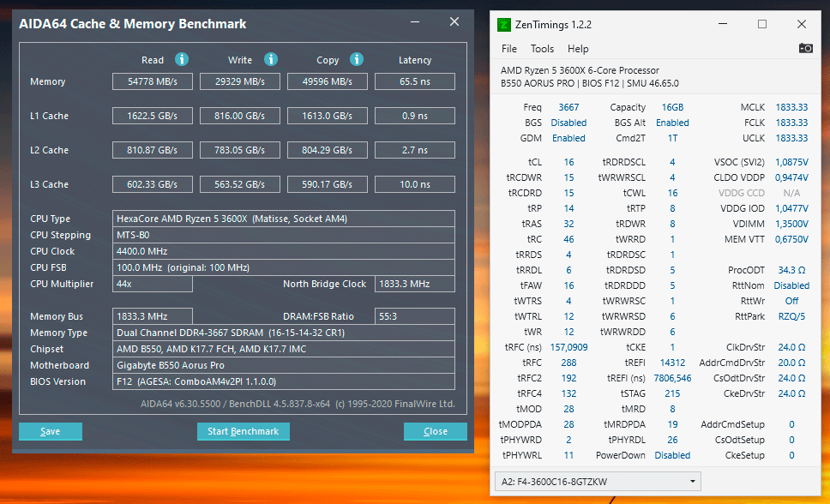The image size is (830, 504).
Task: Click DRAM:FSB Ratio value 55:3
Action: click(415, 316)
